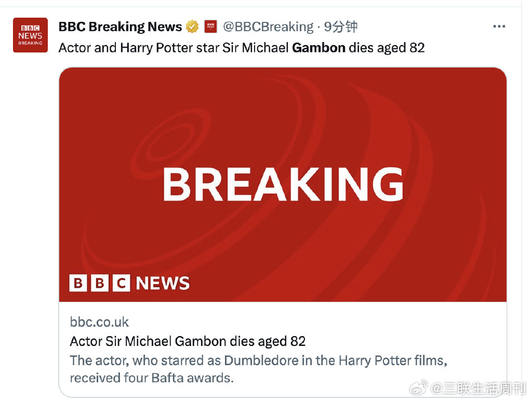Click the BBC NEWS logo in the card image
532x401 pixels.
[x=129, y=283]
